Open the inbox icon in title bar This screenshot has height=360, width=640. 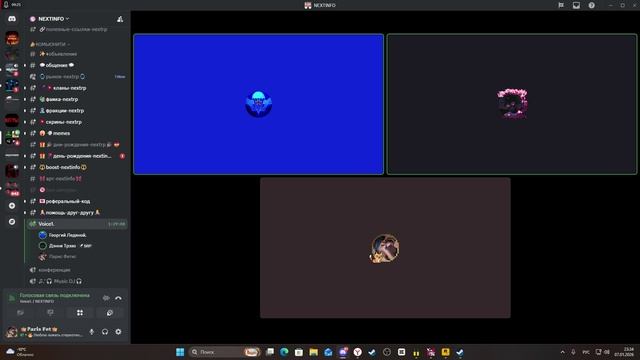[x=576, y=5]
